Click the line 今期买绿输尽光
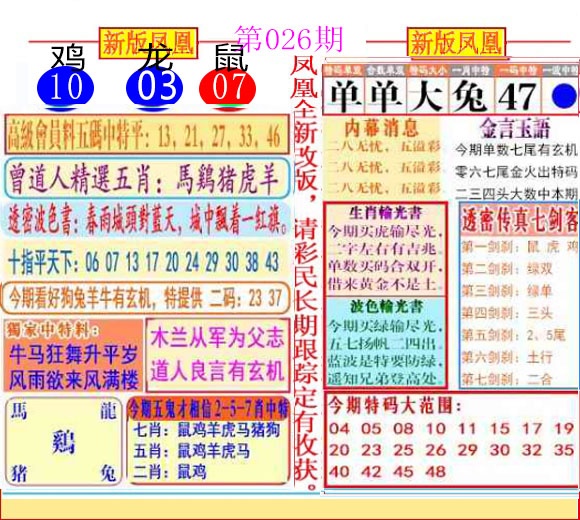 click(x=385, y=326)
